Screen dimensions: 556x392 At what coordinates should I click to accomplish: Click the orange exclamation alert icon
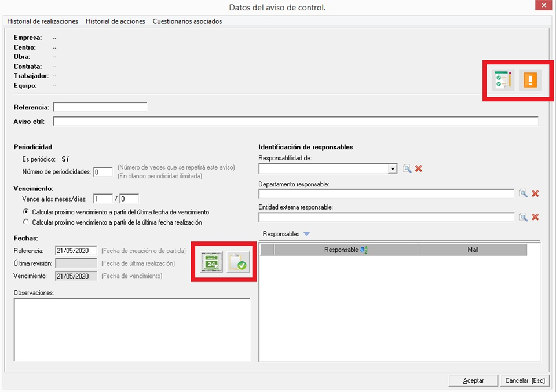click(x=530, y=81)
